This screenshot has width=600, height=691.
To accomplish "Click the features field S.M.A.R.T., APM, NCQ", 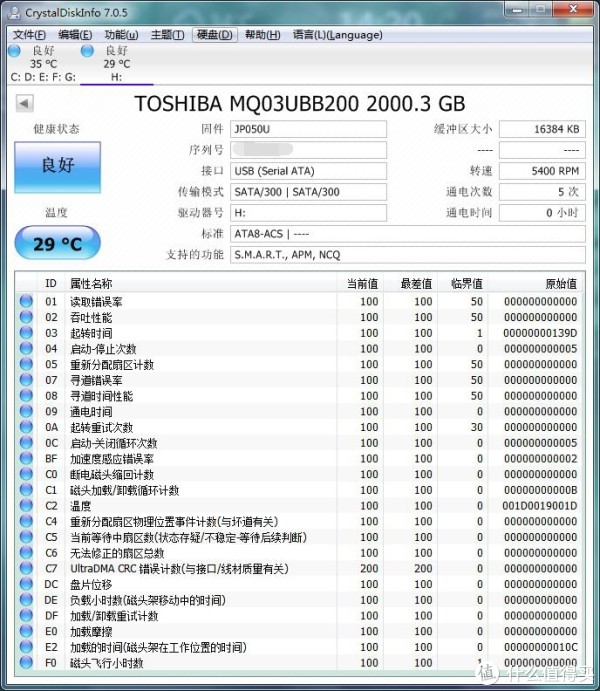I will [408, 255].
